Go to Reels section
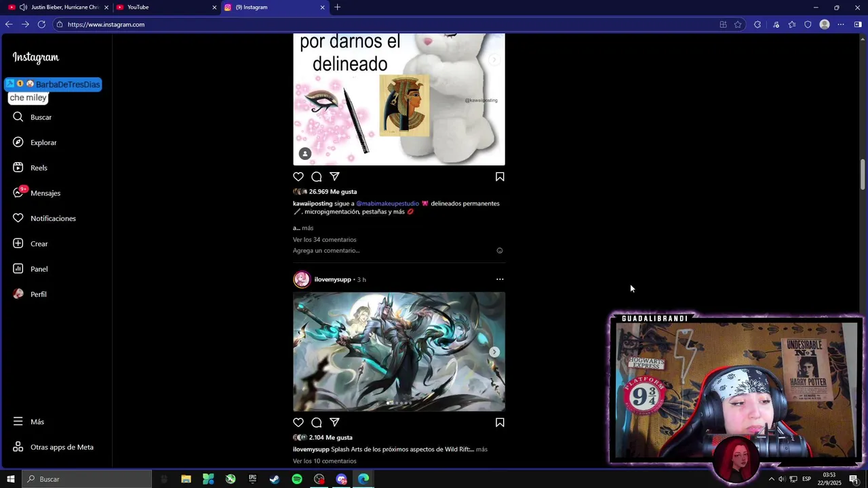Image resolution: width=868 pixels, height=488 pixels. point(30,168)
